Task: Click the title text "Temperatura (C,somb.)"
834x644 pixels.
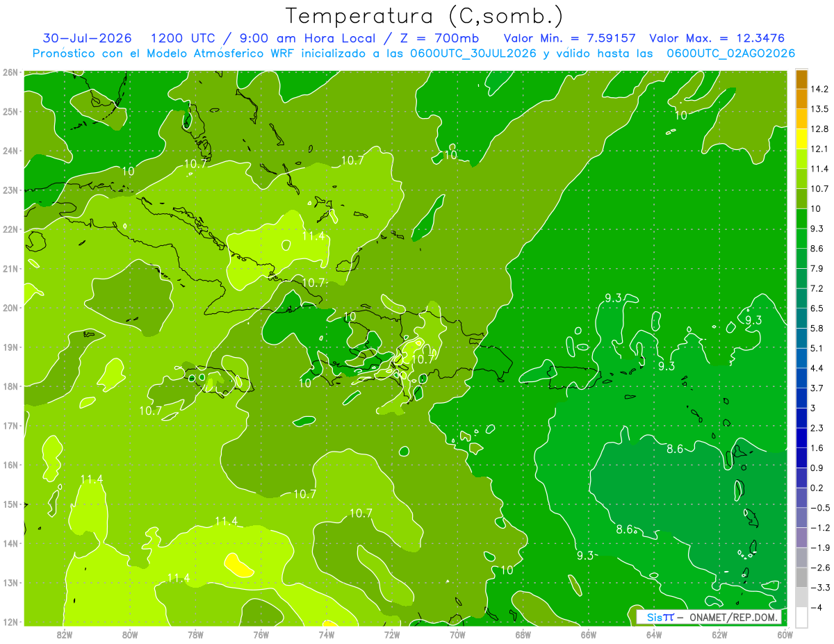Action: coord(425,16)
